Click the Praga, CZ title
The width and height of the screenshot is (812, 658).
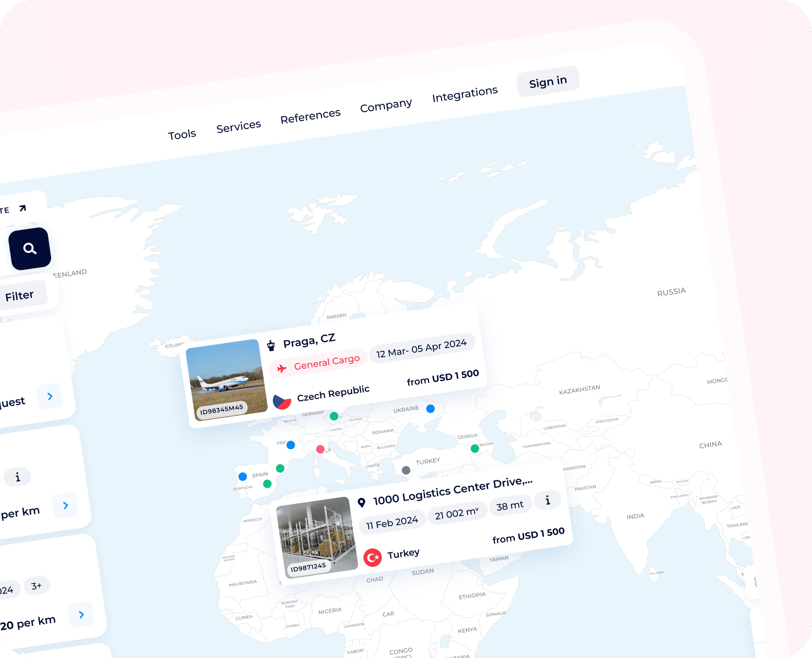309,341
